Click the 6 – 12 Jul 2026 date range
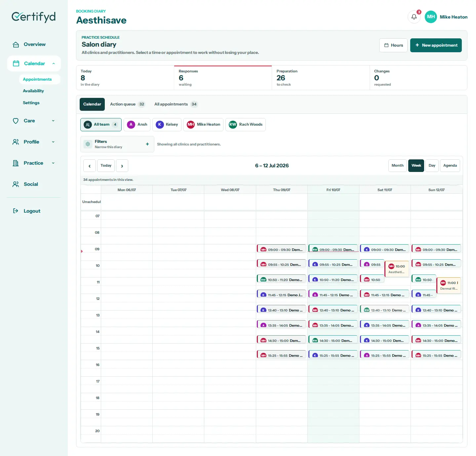Screen dimensions: 476x456 click(272, 166)
